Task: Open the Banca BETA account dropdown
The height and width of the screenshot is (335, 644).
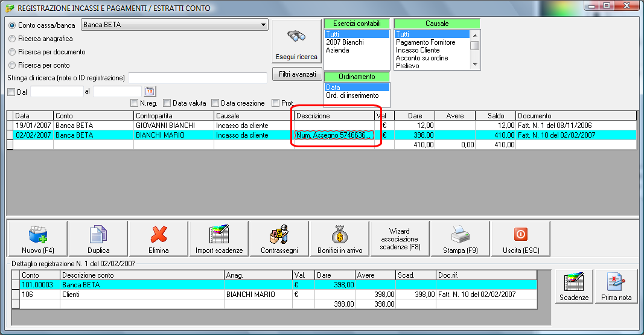Action: coord(174,25)
